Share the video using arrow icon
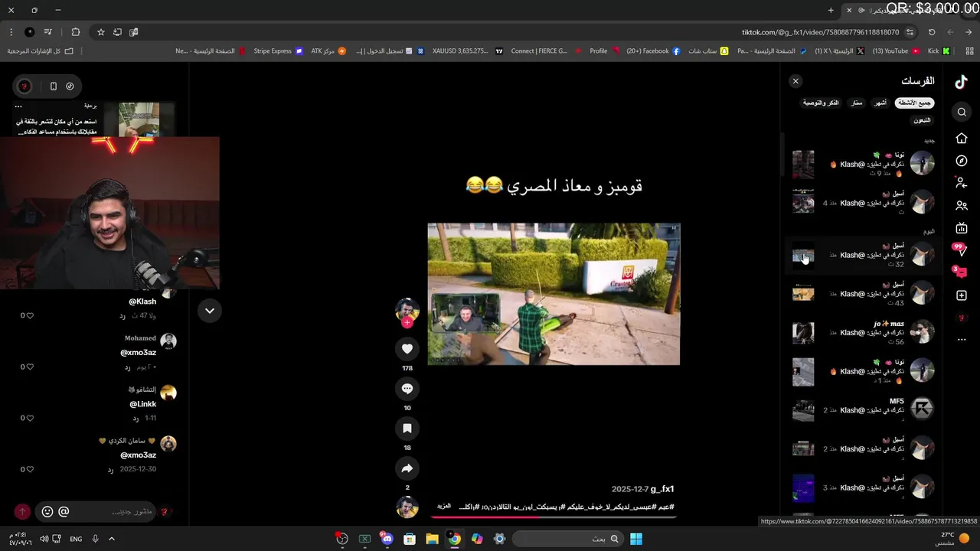This screenshot has height=551, width=980. [407, 468]
